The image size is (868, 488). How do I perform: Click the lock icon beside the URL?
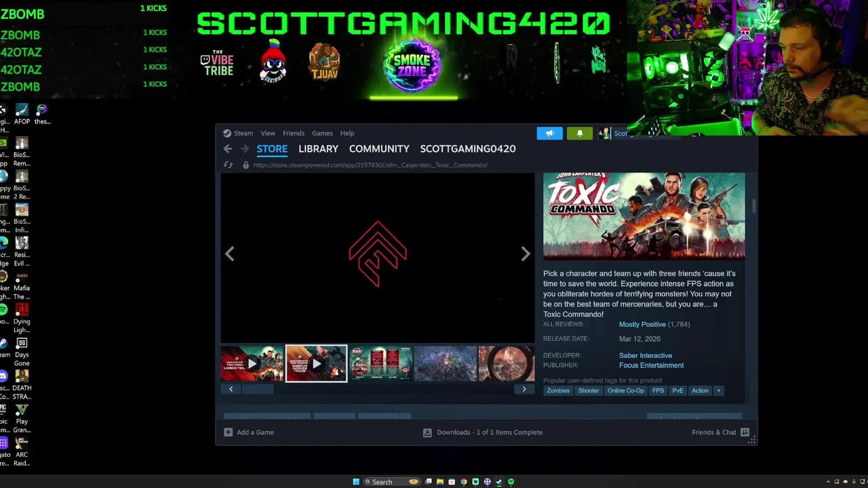(x=245, y=165)
